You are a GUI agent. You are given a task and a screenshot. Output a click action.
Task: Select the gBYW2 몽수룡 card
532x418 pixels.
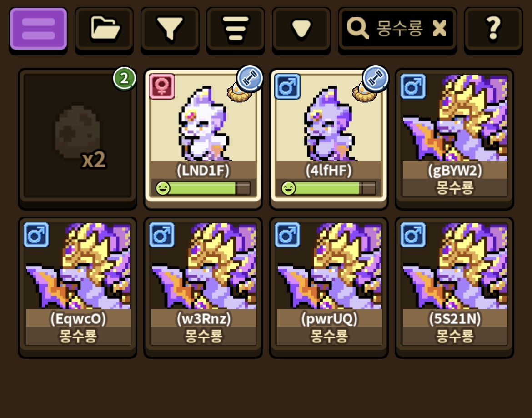click(x=455, y=137)
